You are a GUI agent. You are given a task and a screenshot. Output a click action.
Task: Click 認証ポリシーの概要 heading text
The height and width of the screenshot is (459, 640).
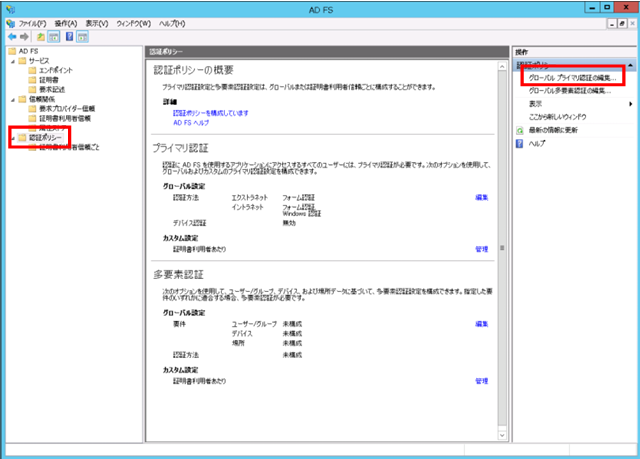[x=193, y=70]
